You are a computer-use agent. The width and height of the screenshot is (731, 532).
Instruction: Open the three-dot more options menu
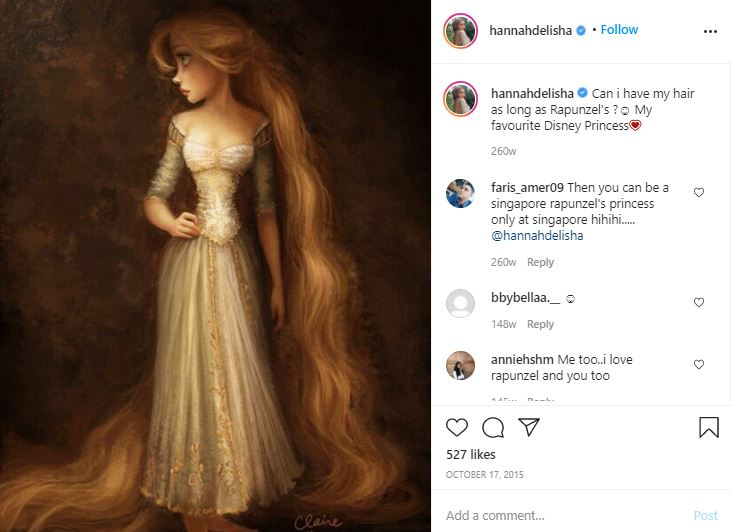tap(710, 31)
